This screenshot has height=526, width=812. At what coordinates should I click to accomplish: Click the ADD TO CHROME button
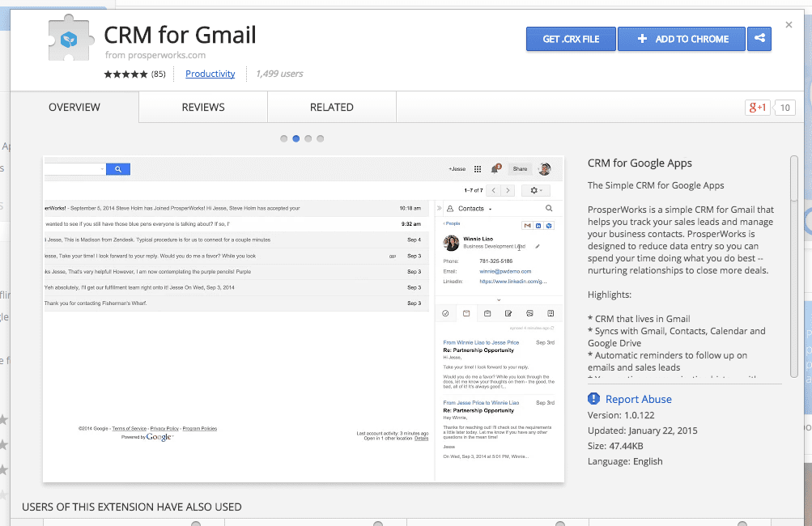tap(681, 39)
